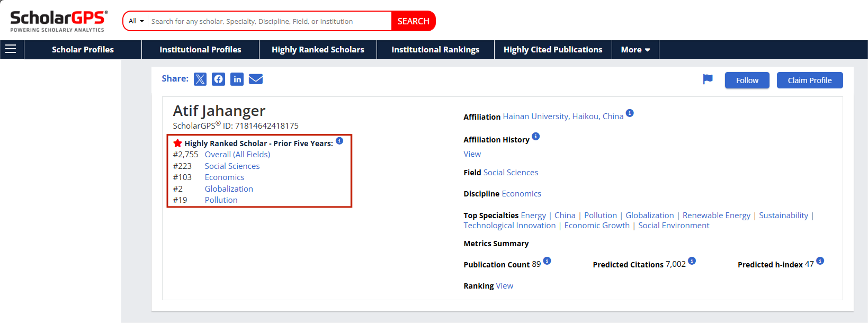This screenshot has height=323, width=868.
Task: Share profile on Facebook
Action: [218, 79]
